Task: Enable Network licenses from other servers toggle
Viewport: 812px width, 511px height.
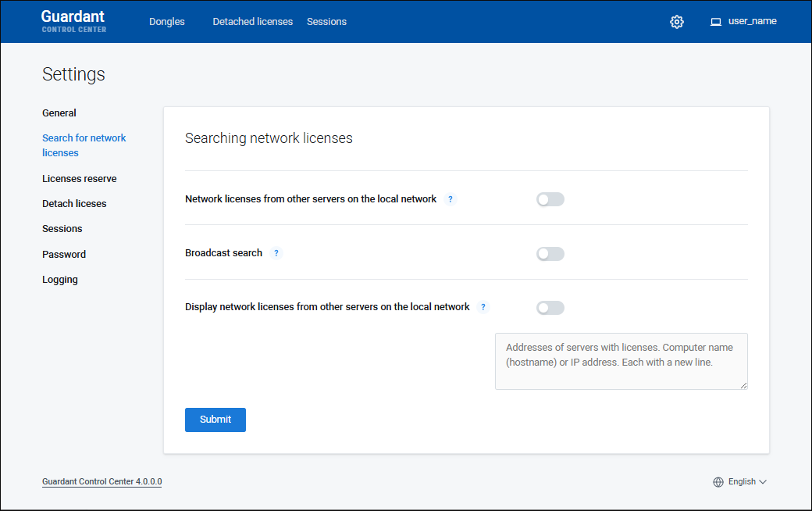Action: [550, 199]
